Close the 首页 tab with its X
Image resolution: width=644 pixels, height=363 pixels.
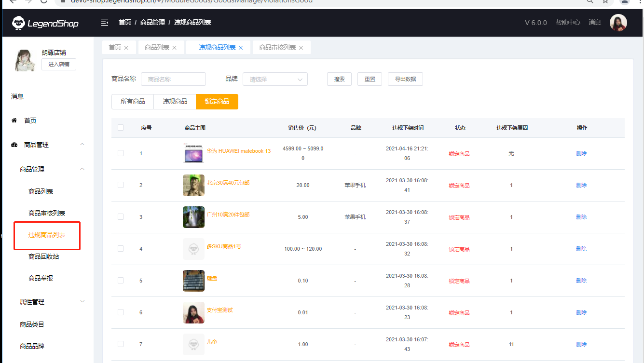[126, 48]
